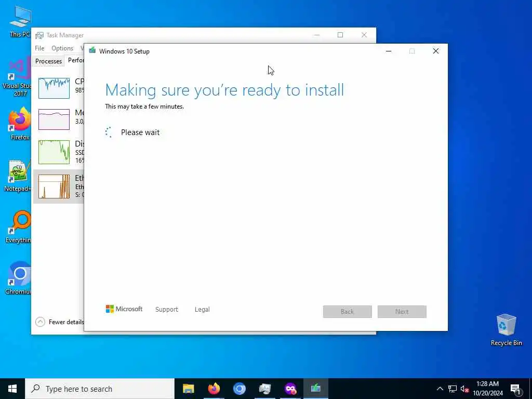The width and height of the screenshot is (532, 399).
Task: Select the Disk usage graph thumbnail
Action: point(54,152)
